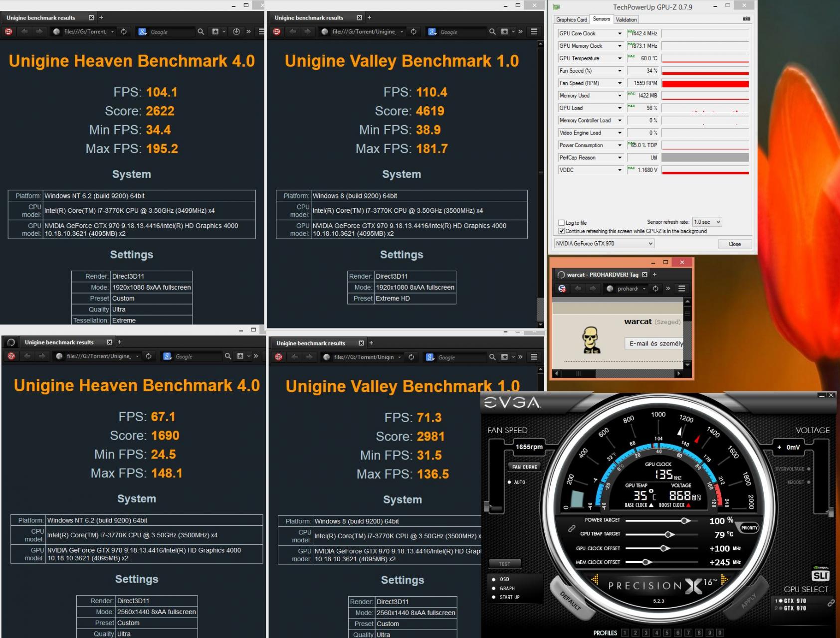Open GPU Memory Clock sensor dropdown
The image size is (840, 638).
pyautogui.click(x=620, y=46)
